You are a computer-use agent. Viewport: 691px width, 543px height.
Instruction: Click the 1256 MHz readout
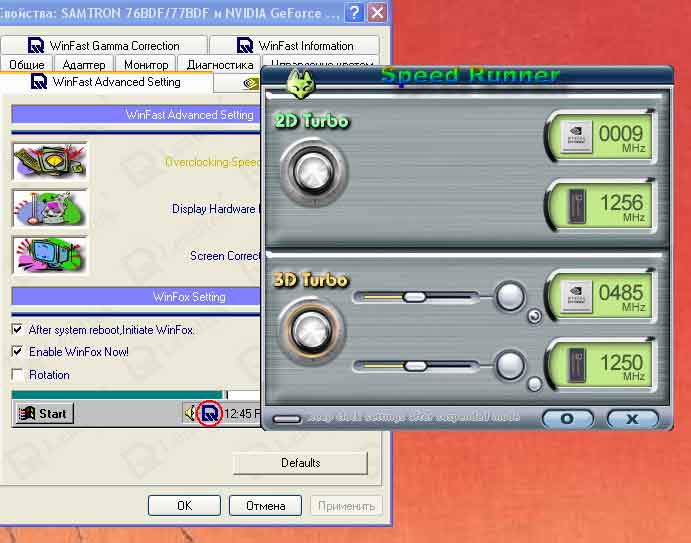(x=622, y=206)
